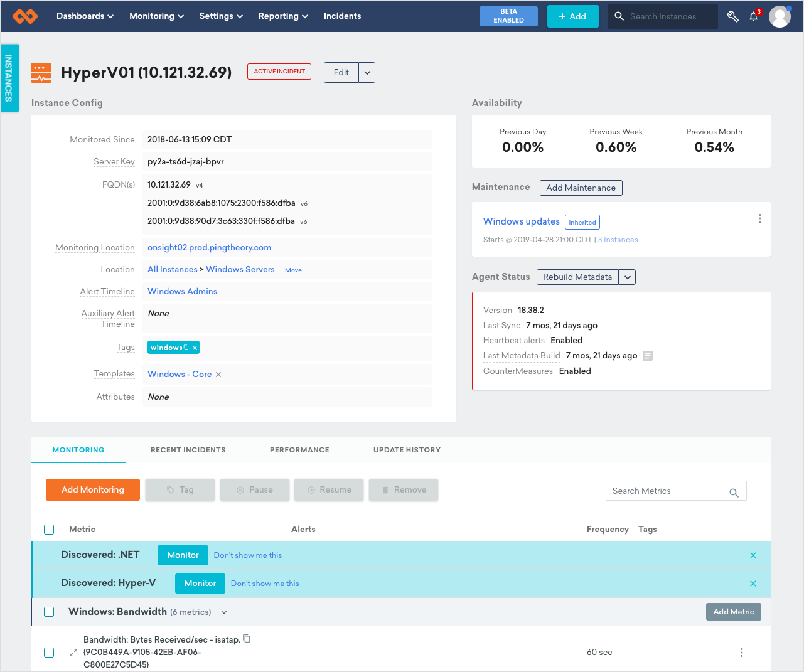
Task: Remove the windows tag with its x
Action: [x=195, y=348]
